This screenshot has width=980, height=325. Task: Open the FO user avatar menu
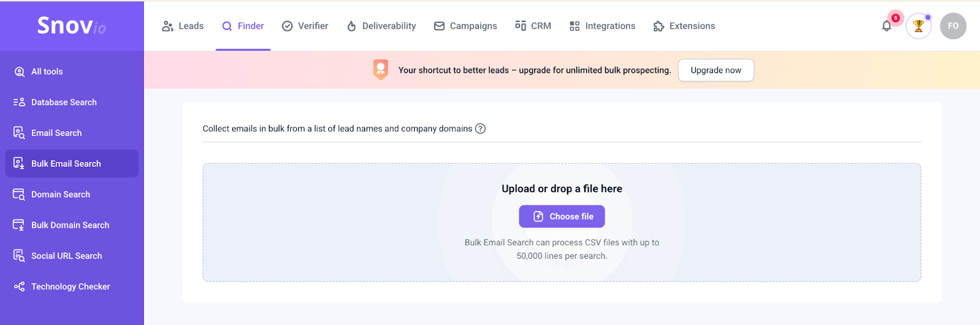953,26
